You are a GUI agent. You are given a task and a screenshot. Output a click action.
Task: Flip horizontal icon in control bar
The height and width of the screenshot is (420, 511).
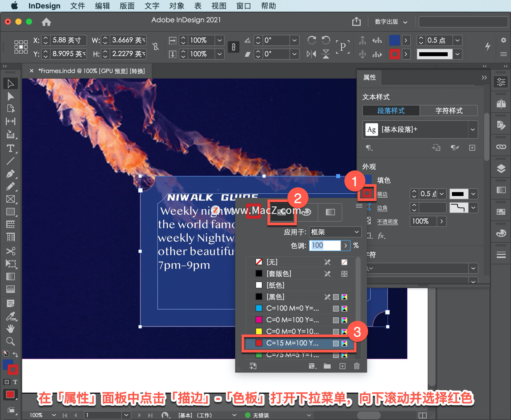coord(311,54)
